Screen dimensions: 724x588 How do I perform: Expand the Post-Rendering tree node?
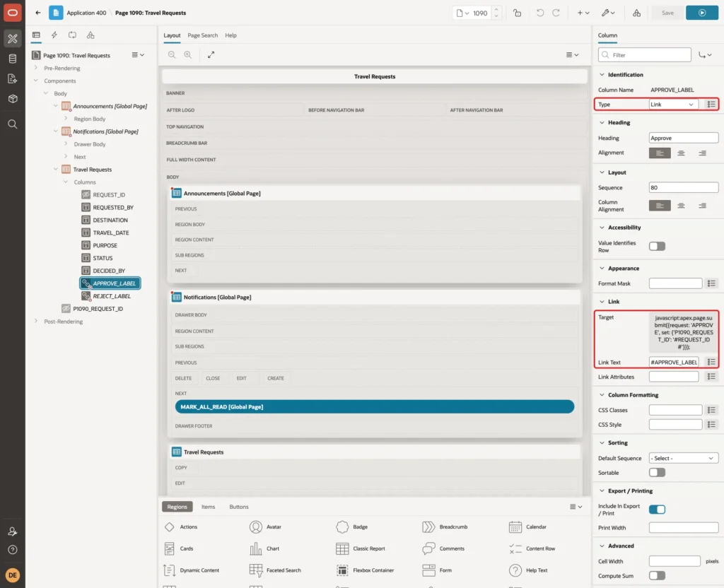point(36,322)
